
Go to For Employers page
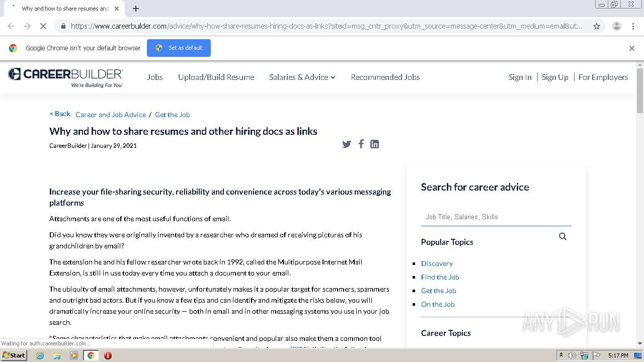click(x=603, y=77)
